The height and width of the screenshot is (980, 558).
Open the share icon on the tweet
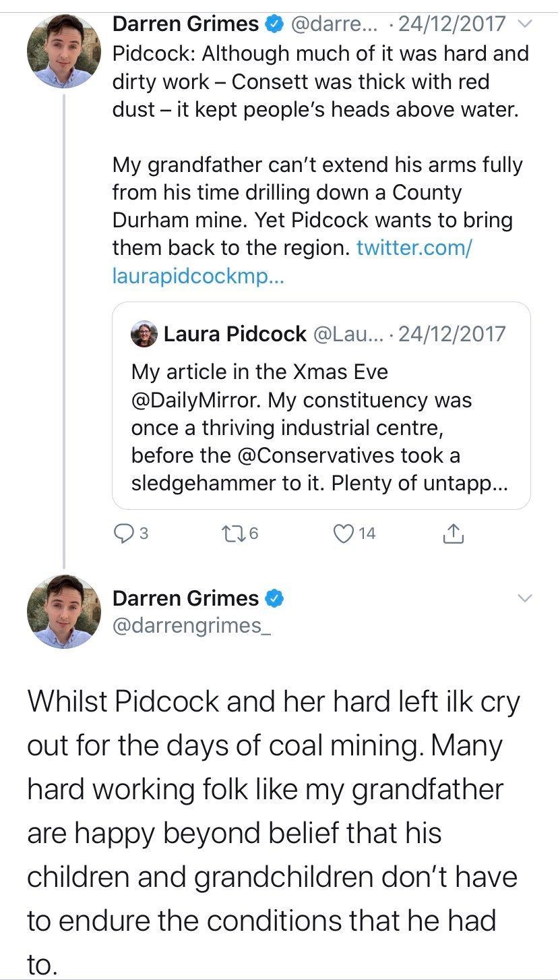tap(453, 533)
